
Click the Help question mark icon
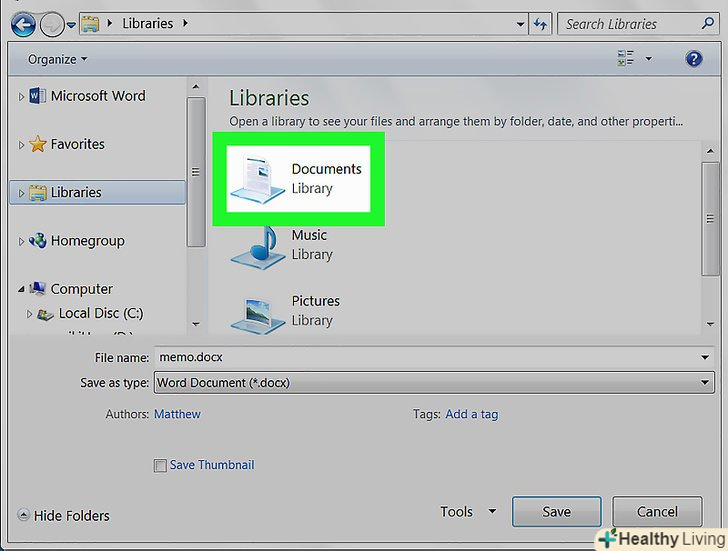[x=694, y=59]
